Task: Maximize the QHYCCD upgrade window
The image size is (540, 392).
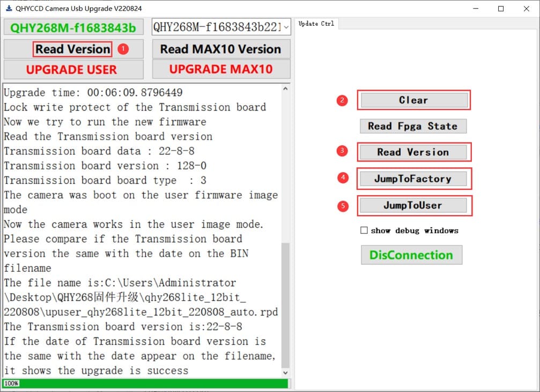Action: (501, 9)
